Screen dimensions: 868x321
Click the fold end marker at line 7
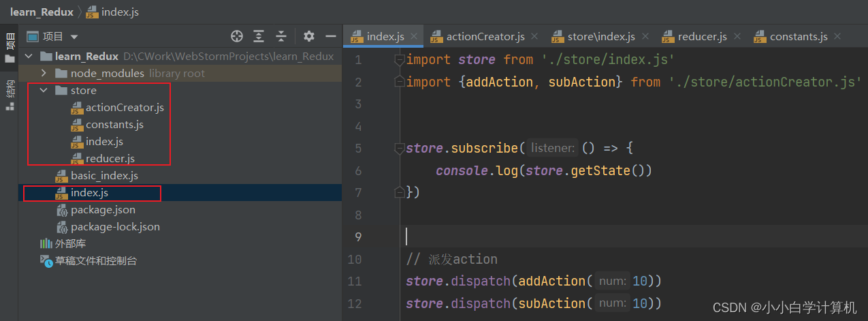[x=400, y=192]
